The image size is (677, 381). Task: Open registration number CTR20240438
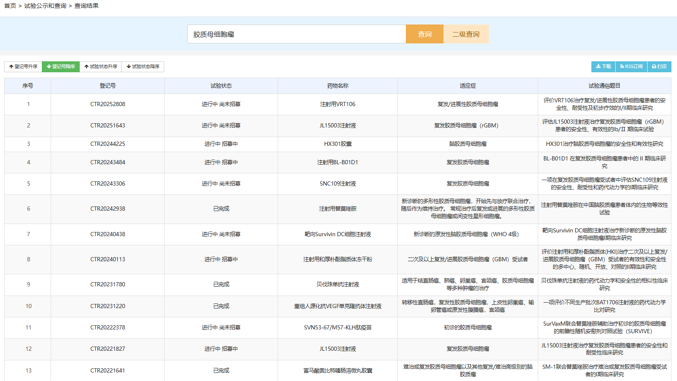tap(108, 234)
